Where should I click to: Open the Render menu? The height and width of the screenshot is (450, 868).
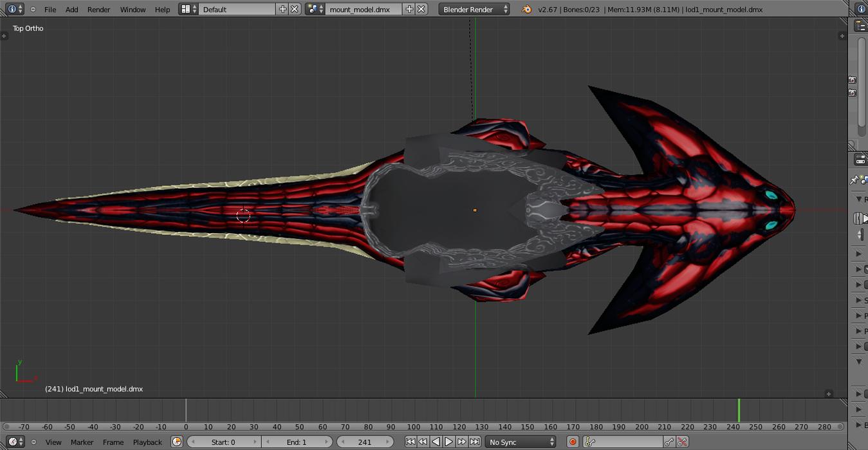click(98, 9)
